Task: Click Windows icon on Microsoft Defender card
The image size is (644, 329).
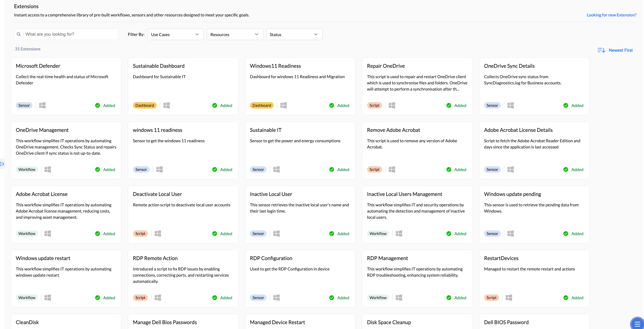Action: coord(42,105)
